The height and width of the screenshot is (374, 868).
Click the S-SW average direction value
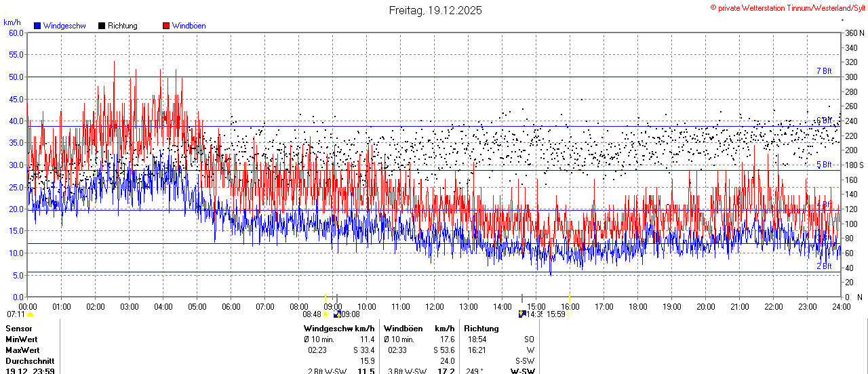(525, 361)
